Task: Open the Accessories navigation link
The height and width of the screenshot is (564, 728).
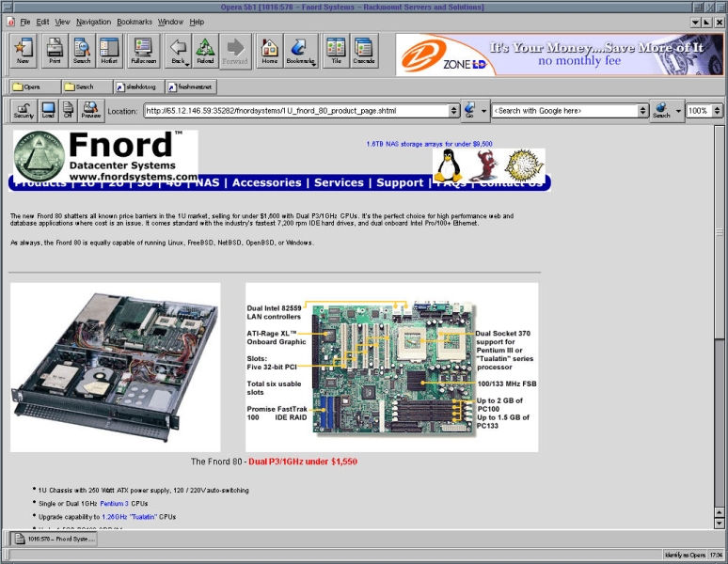Action: (267, 182)
